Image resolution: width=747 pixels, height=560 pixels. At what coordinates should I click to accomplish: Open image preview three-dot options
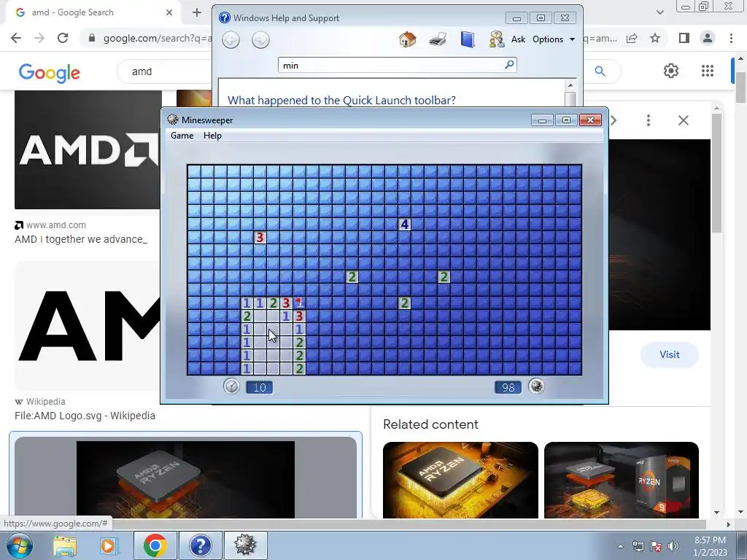point(648,120)
